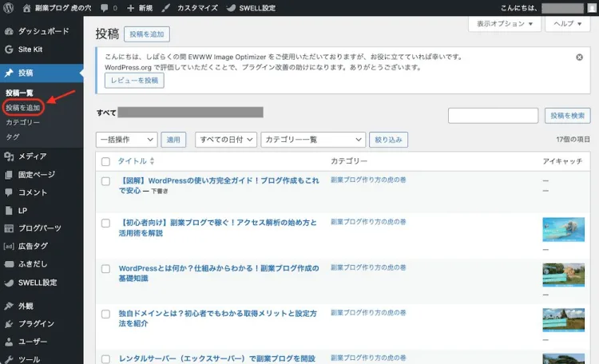Viewport: 599px width, 364px height.
Task: Click the 投稿 pushpin icon in sidebar
Action: click(9, 73)
